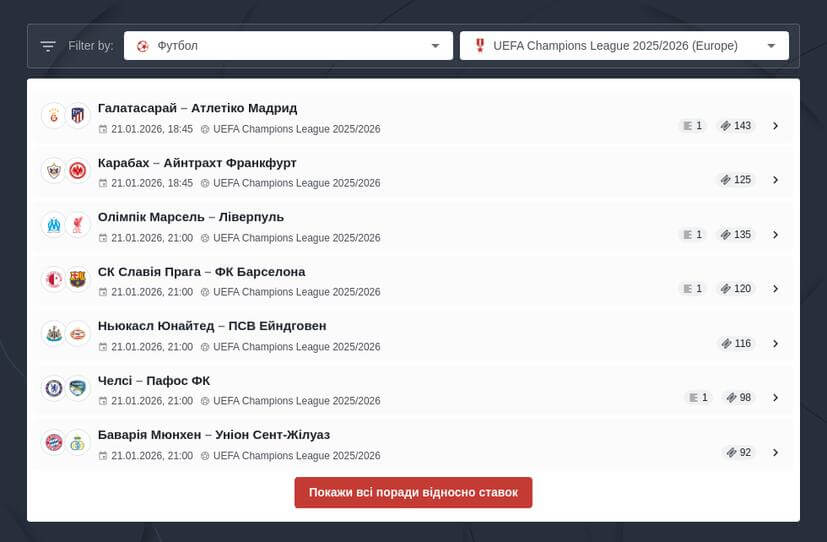Open the UEFA Champions League competition dropdown

[x=623, y=46]
